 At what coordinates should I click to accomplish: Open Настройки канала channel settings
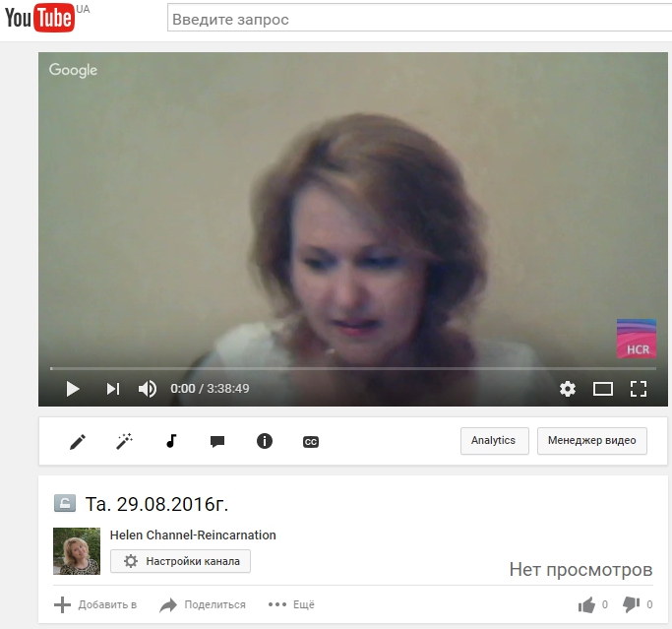pos(181,561)
